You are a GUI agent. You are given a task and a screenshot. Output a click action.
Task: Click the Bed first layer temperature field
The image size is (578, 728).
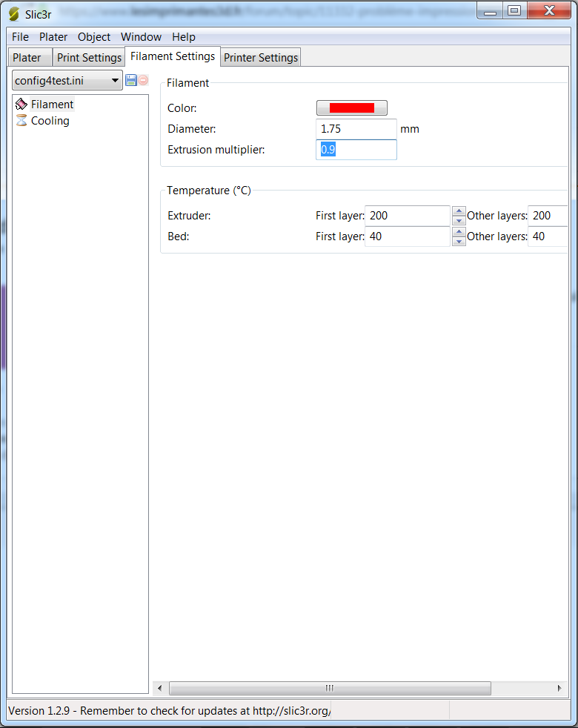click(x=408, y=236)
